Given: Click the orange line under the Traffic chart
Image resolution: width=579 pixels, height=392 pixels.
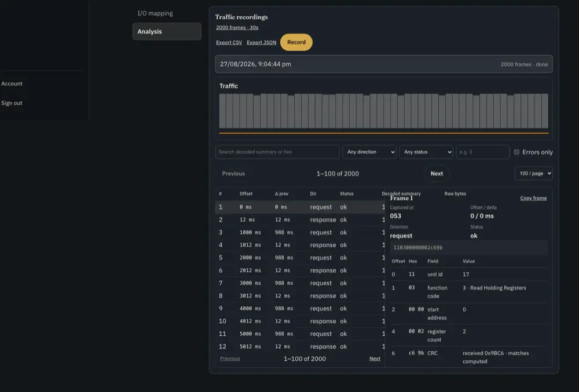Looking at the screenshot, I should pos(384,133).
